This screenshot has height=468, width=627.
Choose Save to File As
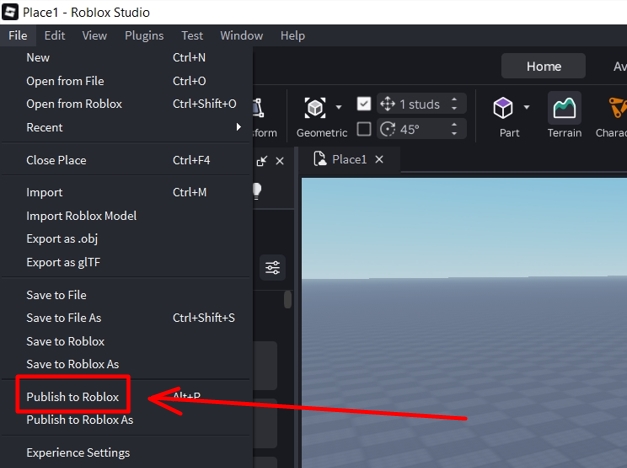126,318
